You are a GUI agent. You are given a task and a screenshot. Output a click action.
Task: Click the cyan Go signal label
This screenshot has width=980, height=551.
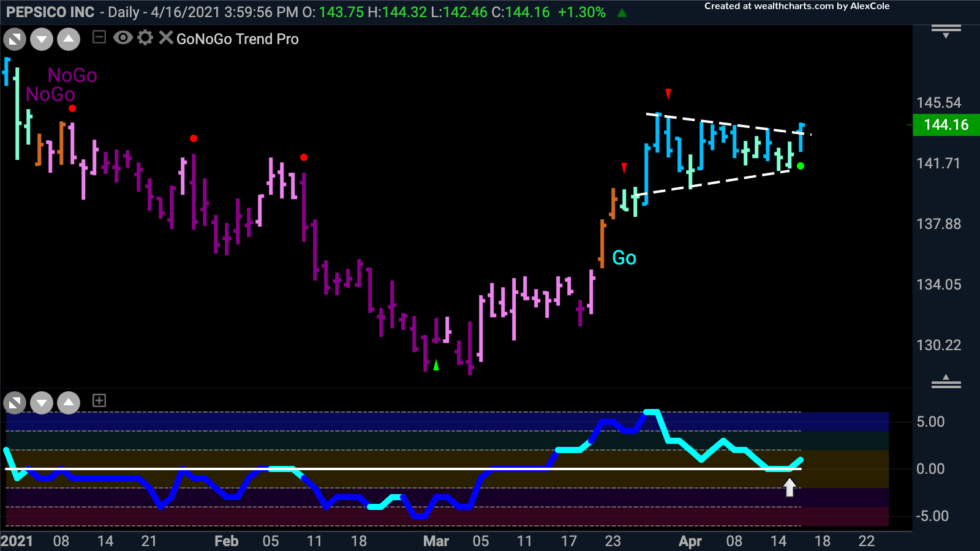pyautogui.click(x=624, y=258)
